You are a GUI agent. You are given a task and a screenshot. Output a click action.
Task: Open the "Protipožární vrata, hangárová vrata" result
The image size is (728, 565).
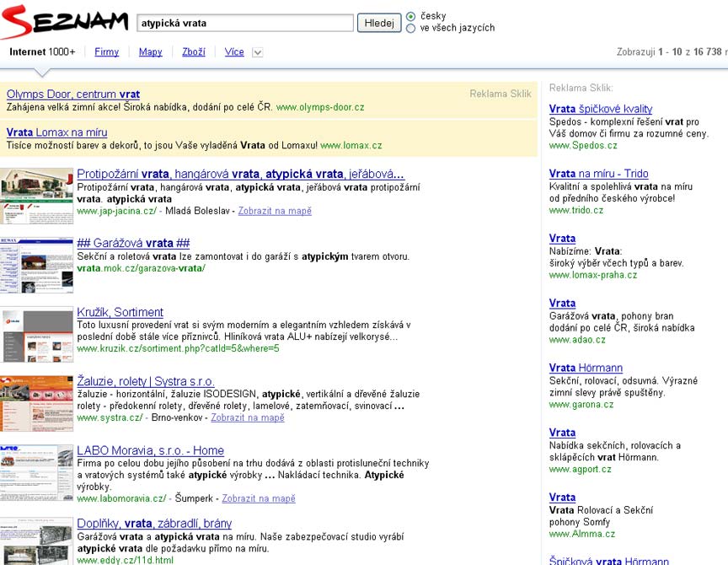240,175
